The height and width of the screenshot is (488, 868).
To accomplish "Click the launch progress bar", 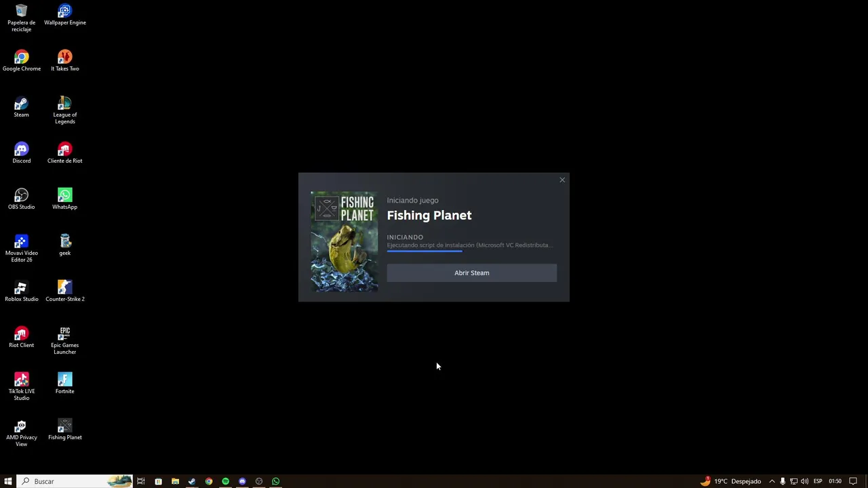I will (x=472, y=251).
